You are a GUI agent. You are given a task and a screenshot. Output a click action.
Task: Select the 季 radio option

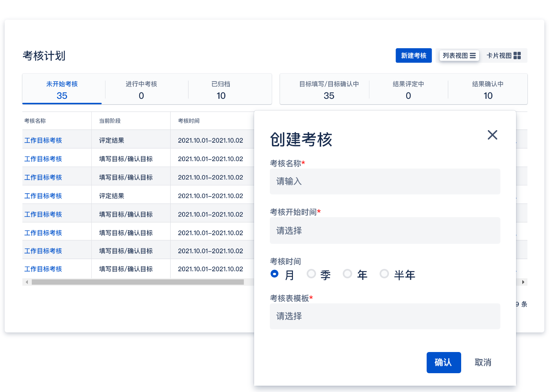pyautogui.click(x=311, y=274)
